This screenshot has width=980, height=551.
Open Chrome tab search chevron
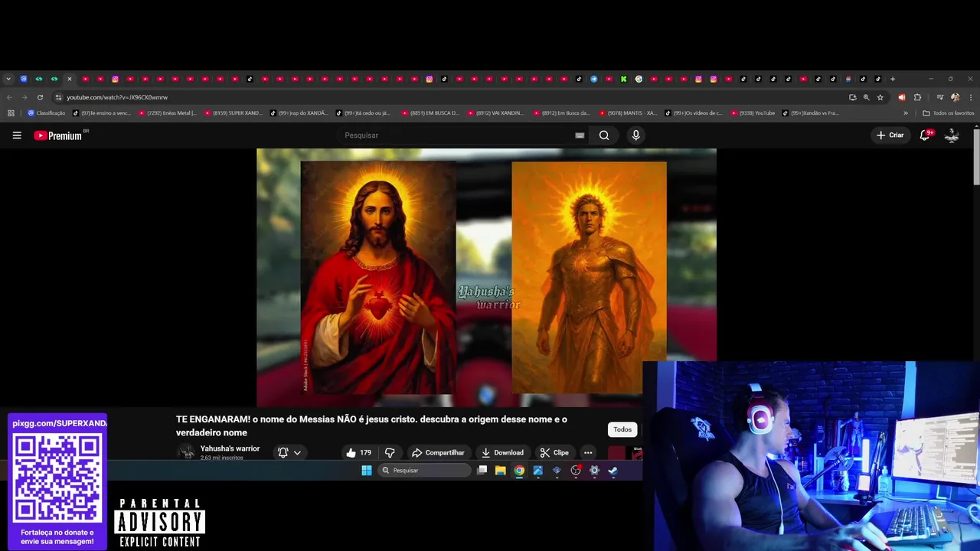pos(8,79)
